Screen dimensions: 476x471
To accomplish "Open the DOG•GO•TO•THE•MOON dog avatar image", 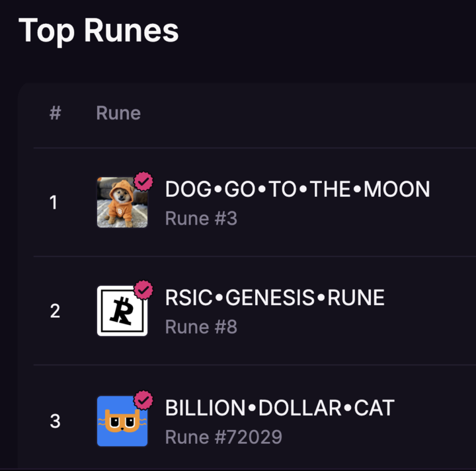I will (122, 202).
